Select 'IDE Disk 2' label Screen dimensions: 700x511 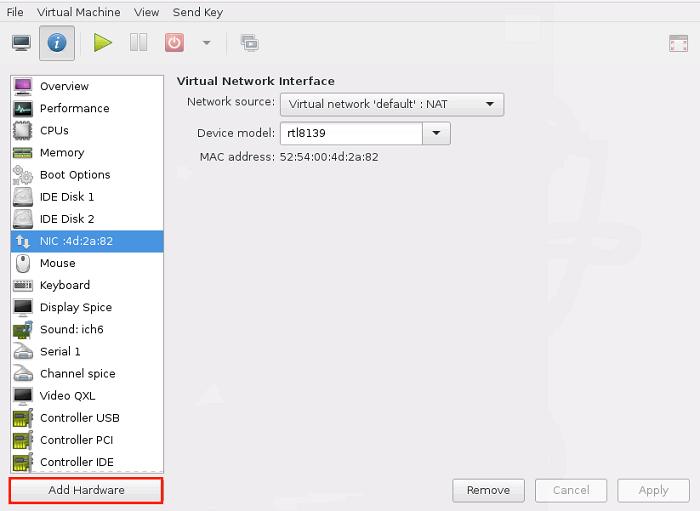67,219
